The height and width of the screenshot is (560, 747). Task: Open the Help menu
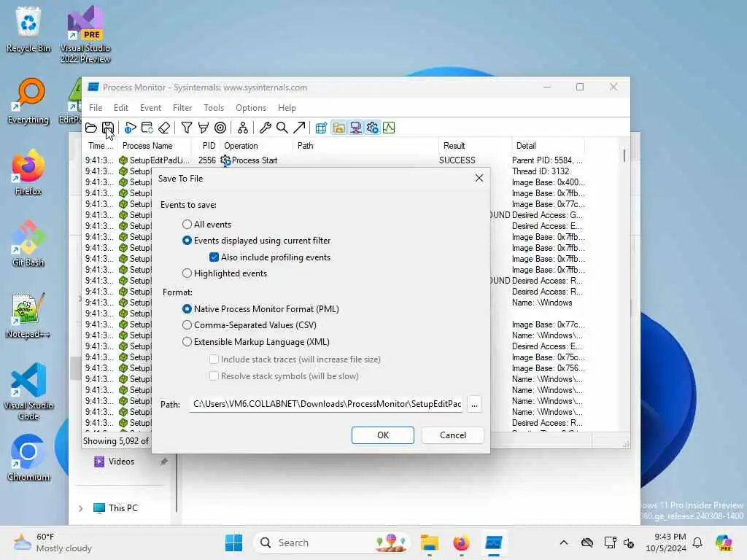(x=287, y=108)
